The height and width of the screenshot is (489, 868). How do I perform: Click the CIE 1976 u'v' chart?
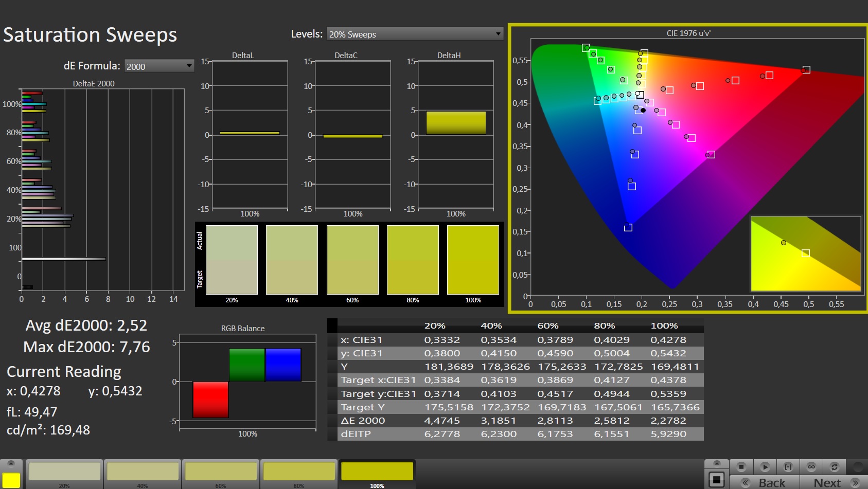point(688,168)
